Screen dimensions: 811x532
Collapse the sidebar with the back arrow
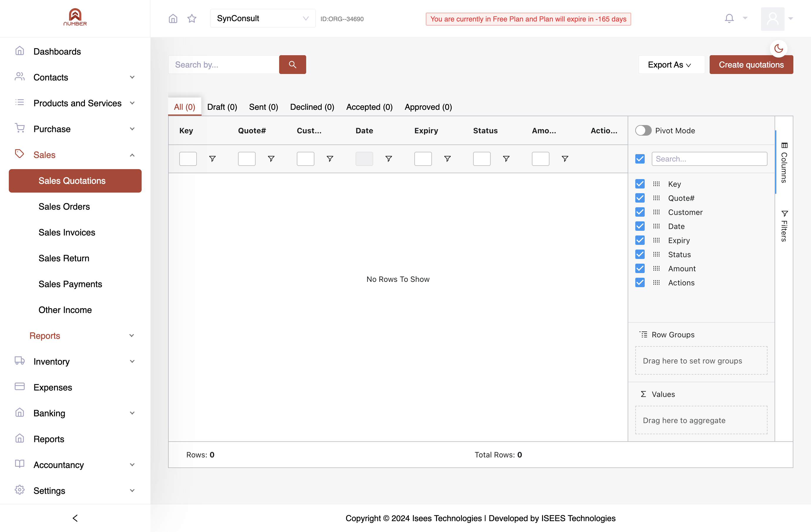[75, 518]
